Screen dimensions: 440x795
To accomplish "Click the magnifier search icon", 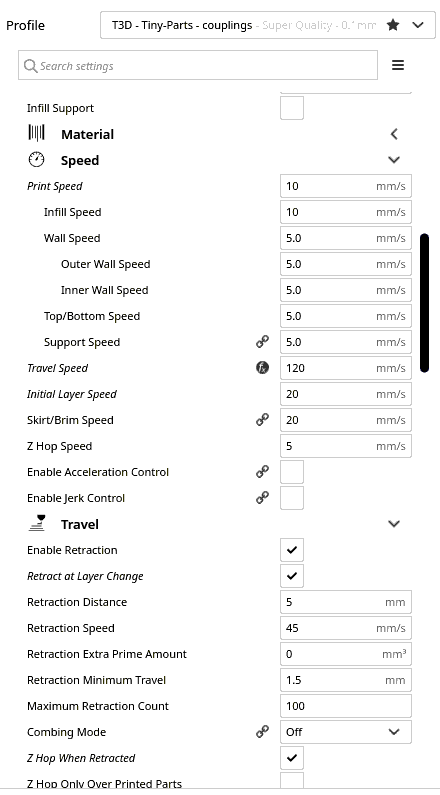I will tap(30, 66).
